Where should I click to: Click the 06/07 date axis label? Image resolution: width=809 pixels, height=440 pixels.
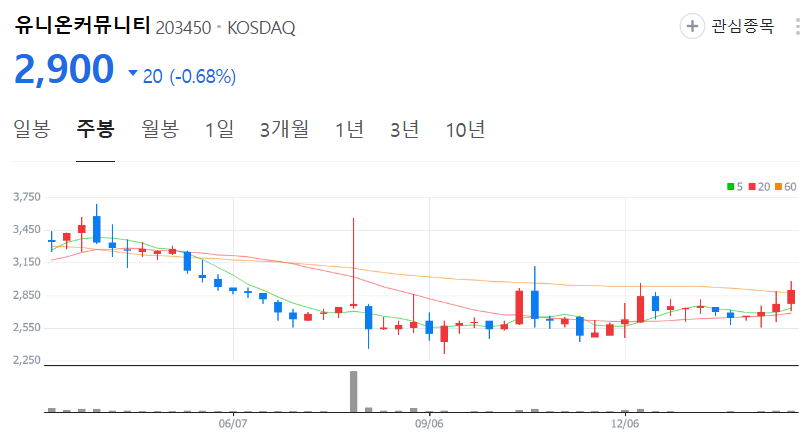(x=233, y=424)
